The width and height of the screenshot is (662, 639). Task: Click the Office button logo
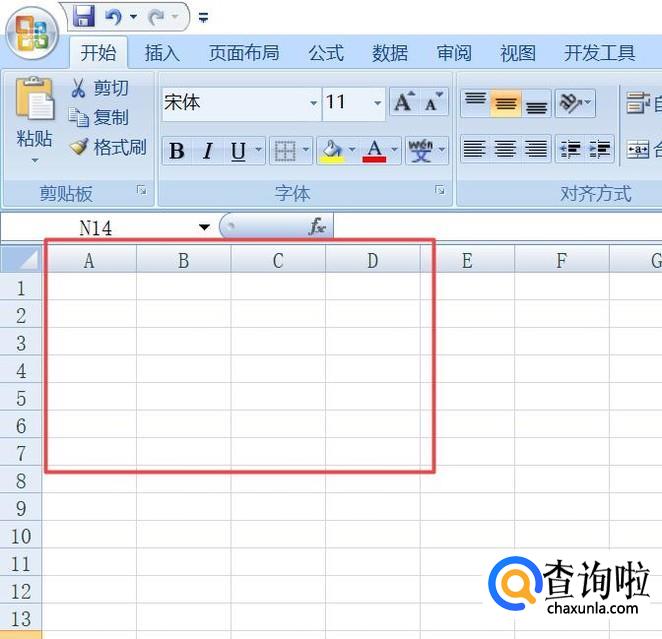pos(32,33)
